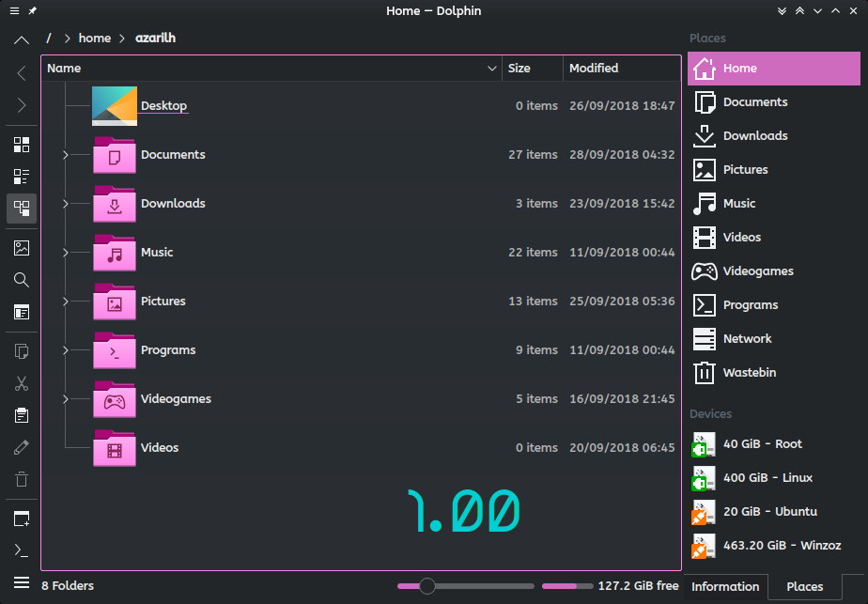Switch to the Information tab
Screen dimensions: 868x604
click(x=725, y=587)
